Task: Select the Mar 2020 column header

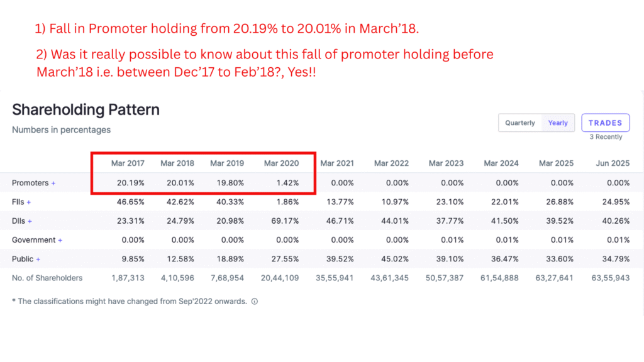Action: [281, 163]
